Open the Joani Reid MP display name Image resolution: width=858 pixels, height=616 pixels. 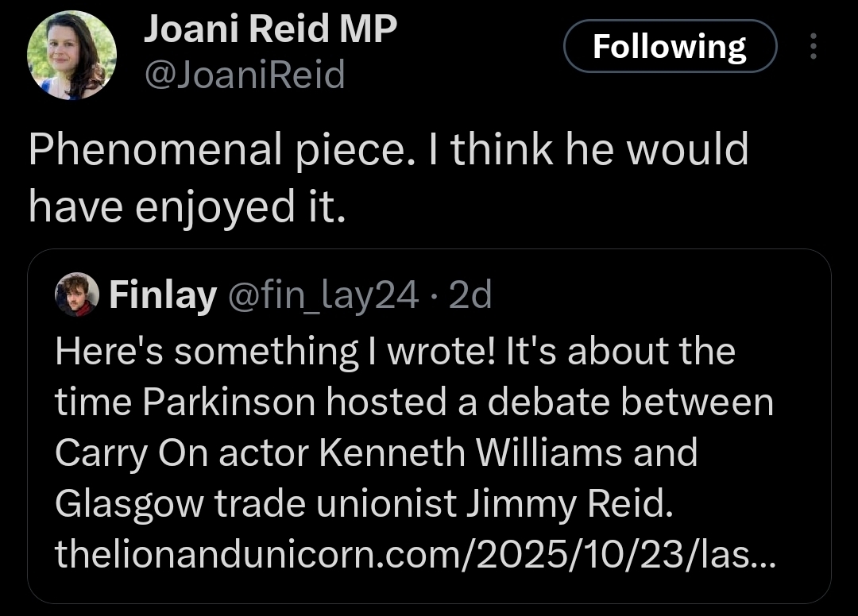click(270, 32)
